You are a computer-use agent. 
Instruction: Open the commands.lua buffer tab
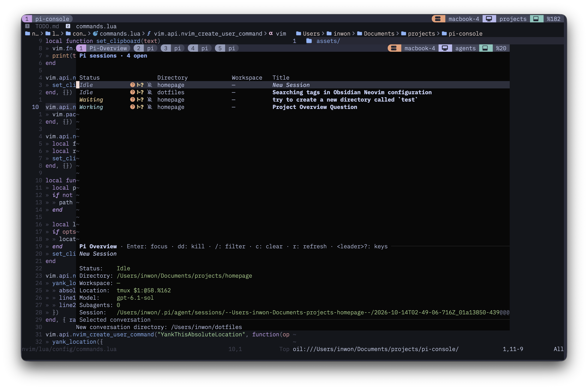pyautogui.click(x=91, y=26)
